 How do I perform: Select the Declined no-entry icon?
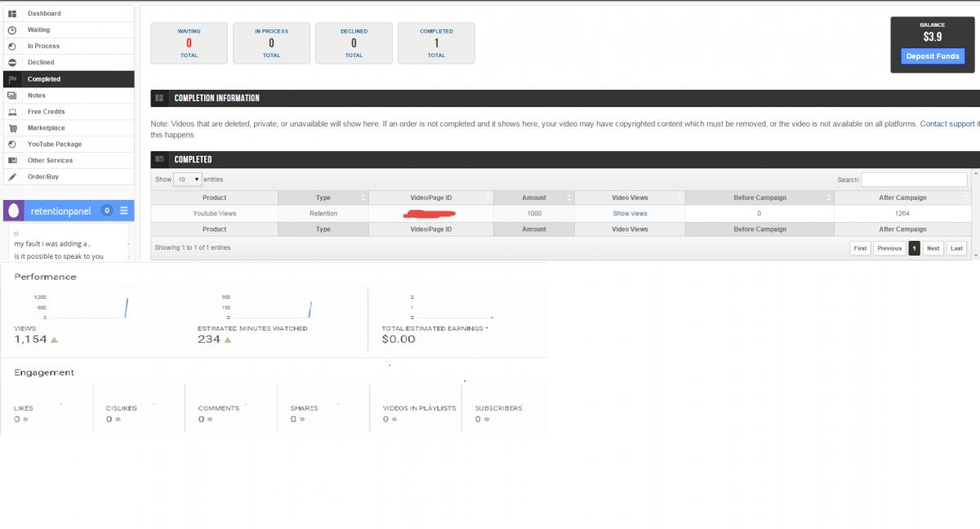point(12,63)
